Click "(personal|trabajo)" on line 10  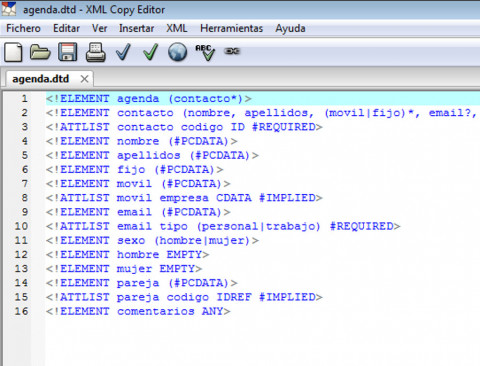click(258, 226)
